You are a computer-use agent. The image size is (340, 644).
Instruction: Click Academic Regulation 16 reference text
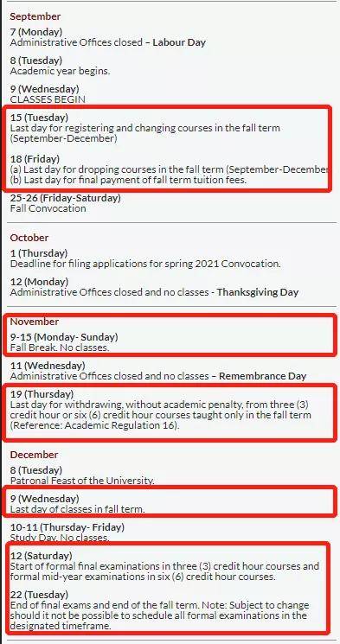click(95, 425)
